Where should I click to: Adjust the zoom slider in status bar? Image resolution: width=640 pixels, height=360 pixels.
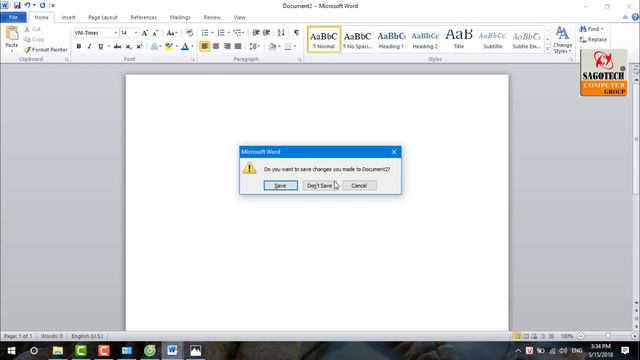point(607,336)
